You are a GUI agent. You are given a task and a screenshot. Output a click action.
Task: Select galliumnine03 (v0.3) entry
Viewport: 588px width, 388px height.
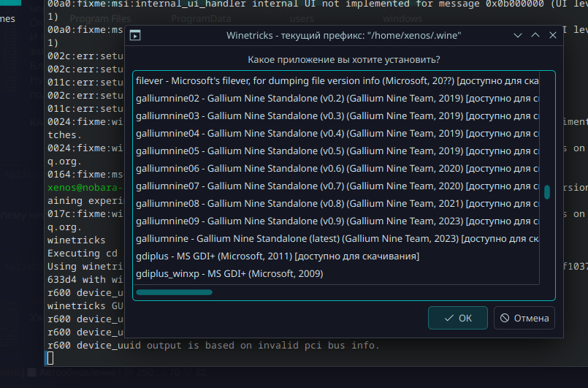pos(337,116)
